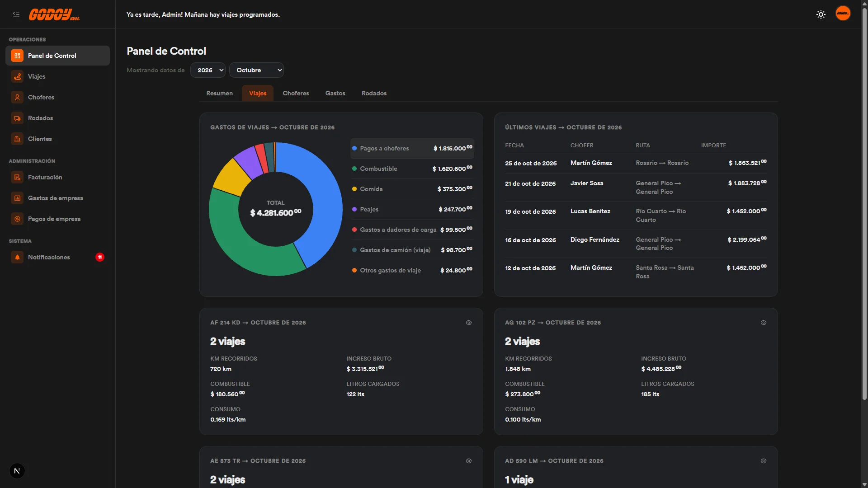
Task: Select the blue Pagos a choferes legend
Action: pos(412,148)
